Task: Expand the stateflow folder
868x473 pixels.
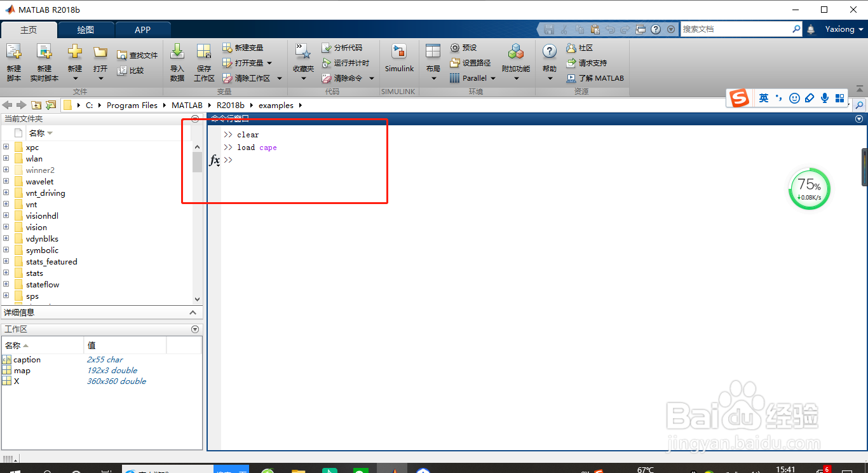Action: click(6, 284)
